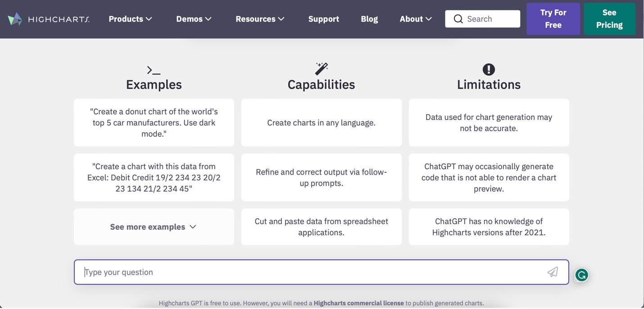Screen dimensions: 644x309
Task: Expand the About dropdown
Action: coord(416,19)
